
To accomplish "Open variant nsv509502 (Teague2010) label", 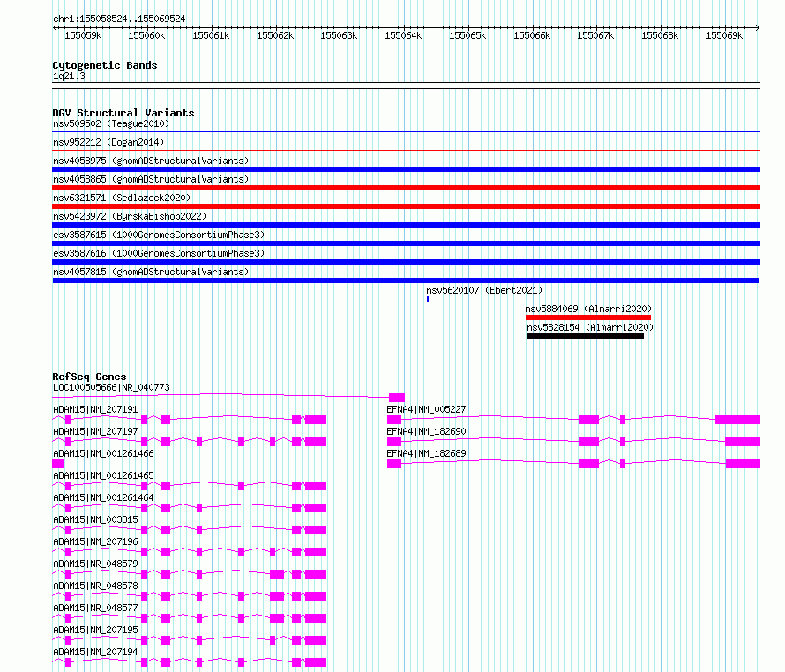I will coord(111,123).
